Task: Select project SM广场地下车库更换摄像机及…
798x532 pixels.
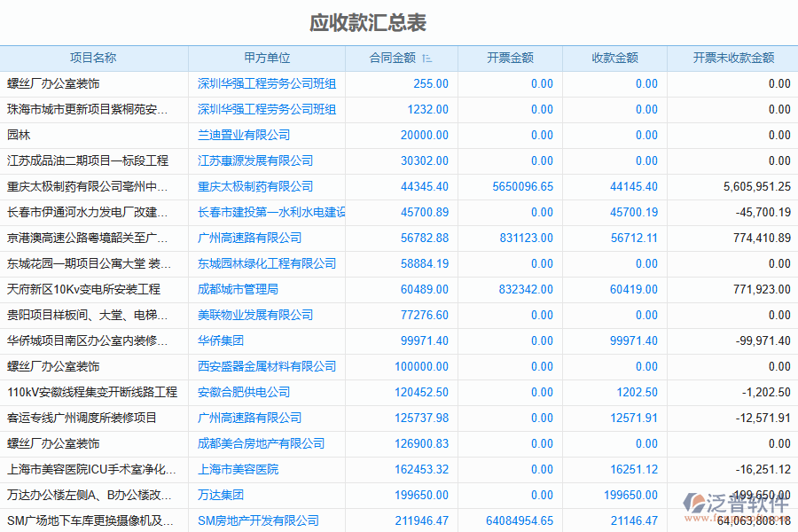Action: point(90,520)
